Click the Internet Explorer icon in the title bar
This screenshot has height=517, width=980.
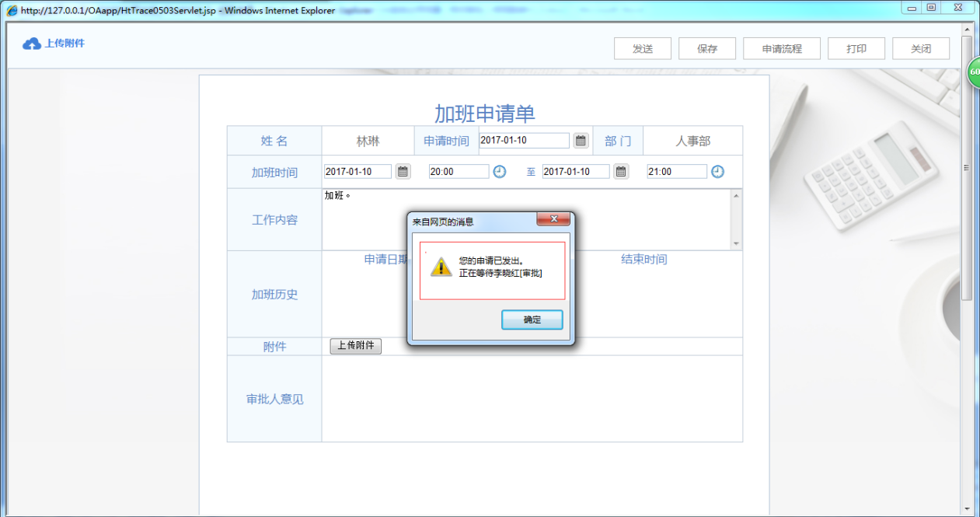pos(10,10)
